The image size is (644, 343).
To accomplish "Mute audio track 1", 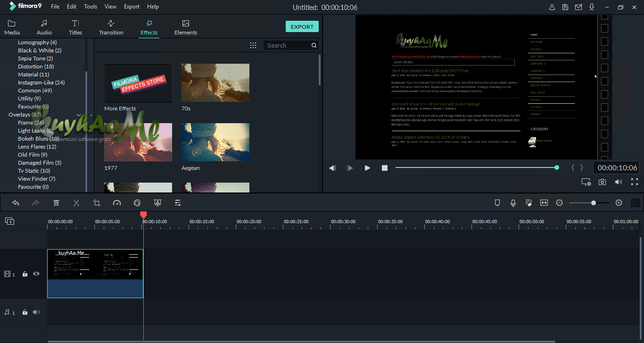I will click(36, 312).
